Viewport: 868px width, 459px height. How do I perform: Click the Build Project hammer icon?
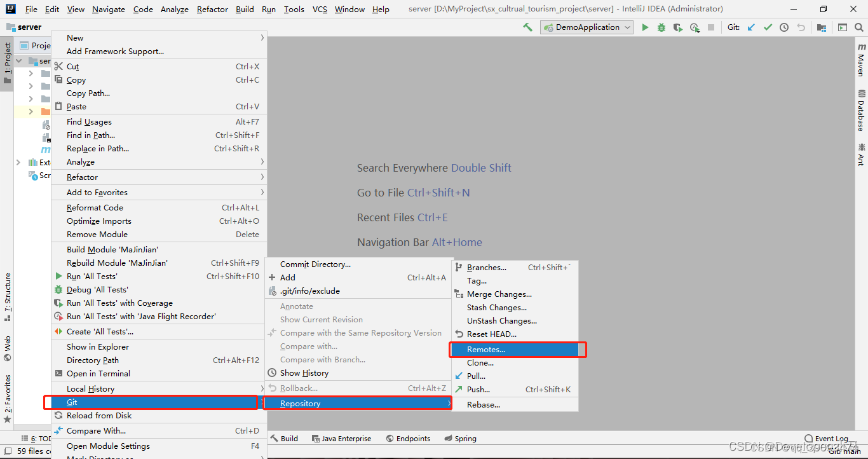click(527, 27)
